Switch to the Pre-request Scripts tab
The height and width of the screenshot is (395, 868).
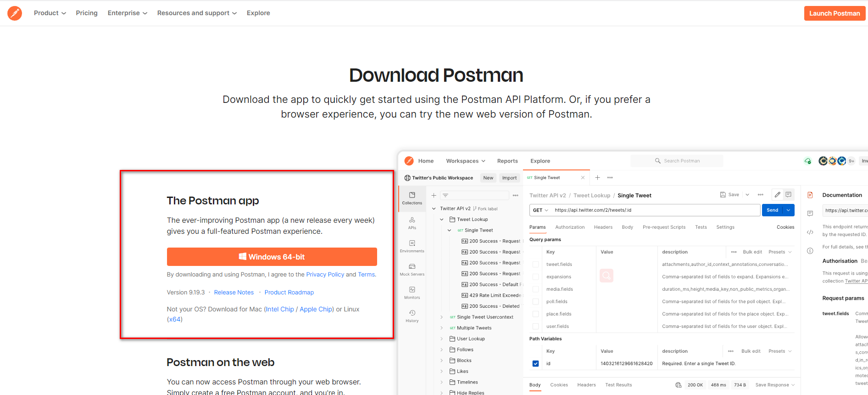tap(664, 227)
